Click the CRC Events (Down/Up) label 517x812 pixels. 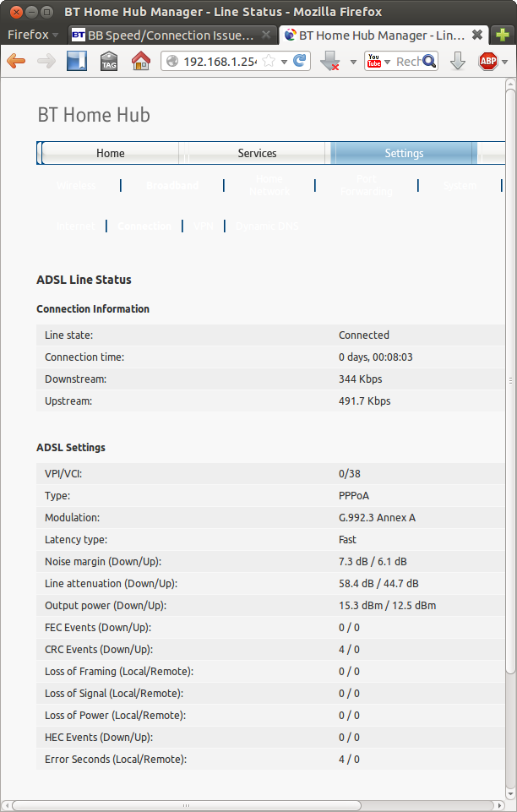coord(99,650)
